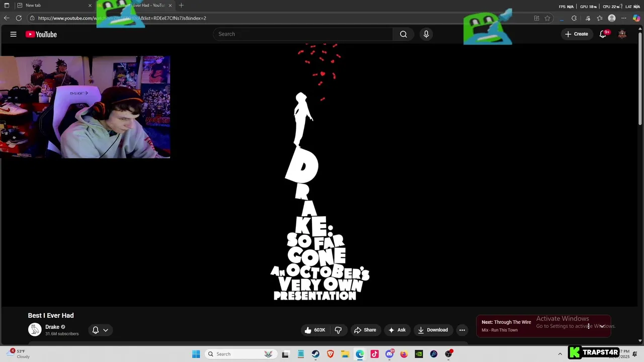Show hidden system tray icons chevron
This screenshot has width=644, height=362.
pyautogui.click(x=560, y=354)
